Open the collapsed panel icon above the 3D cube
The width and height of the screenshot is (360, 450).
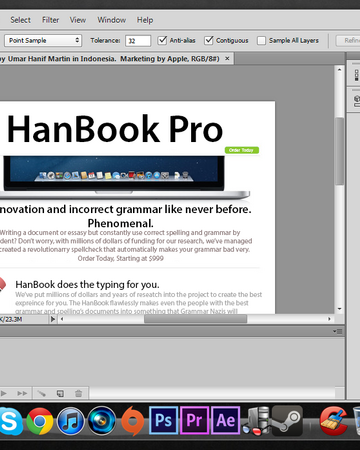tap(357, 75)
